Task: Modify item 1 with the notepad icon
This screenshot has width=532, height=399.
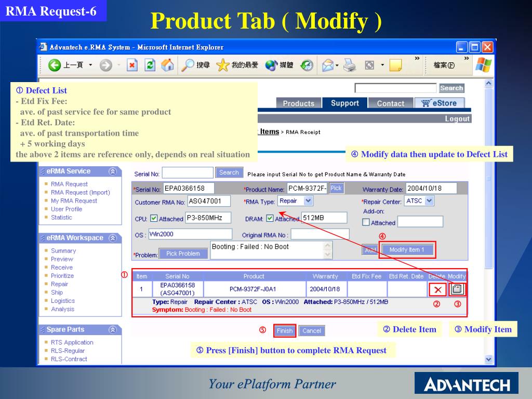Action: tap(457, 289)
